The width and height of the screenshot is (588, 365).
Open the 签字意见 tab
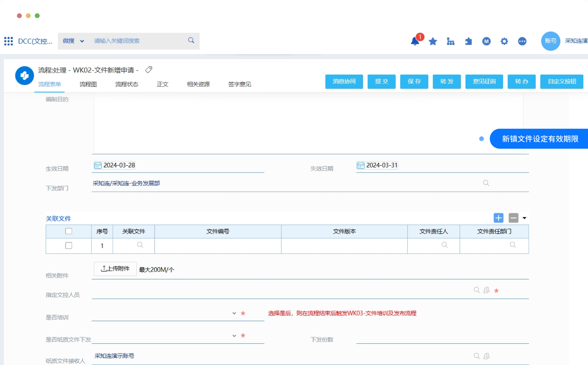click(x=239, y=84)
